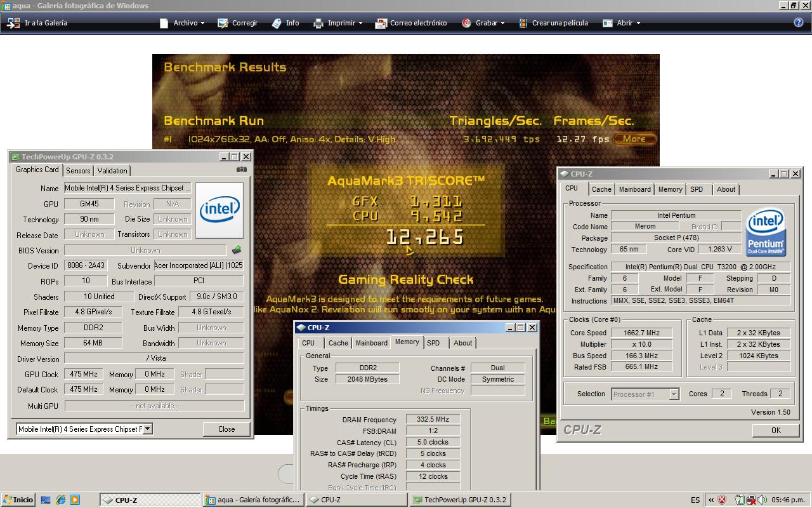This screenshot has width=812, height=508.
Task: Click the GPU-Z BIOS save chip icon
Action: (237, 250)
